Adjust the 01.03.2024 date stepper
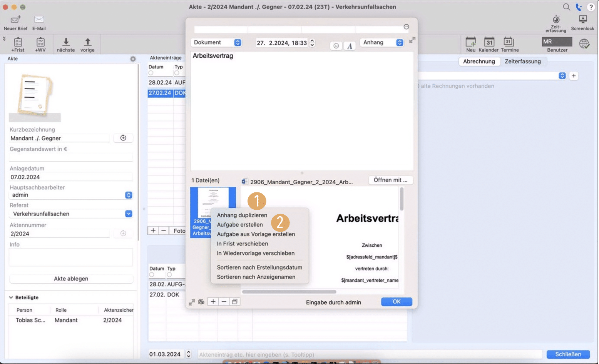 click(x=189, y=354)
